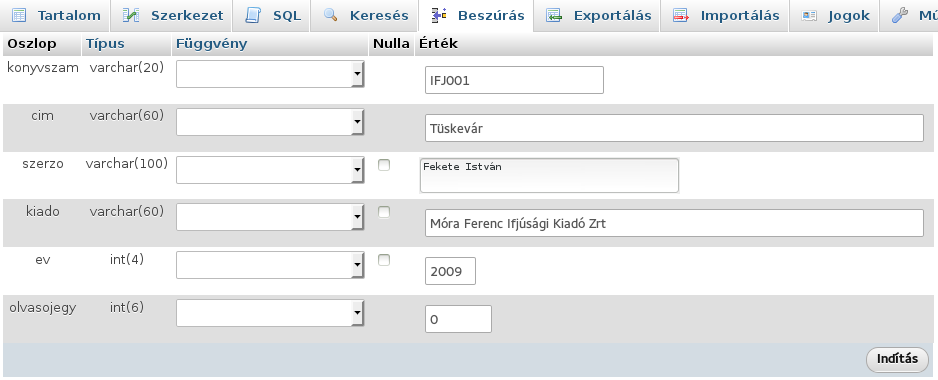Toggle the Null checkbox for szerzo
Screen dimensions: 938x380
click(384, 165)
